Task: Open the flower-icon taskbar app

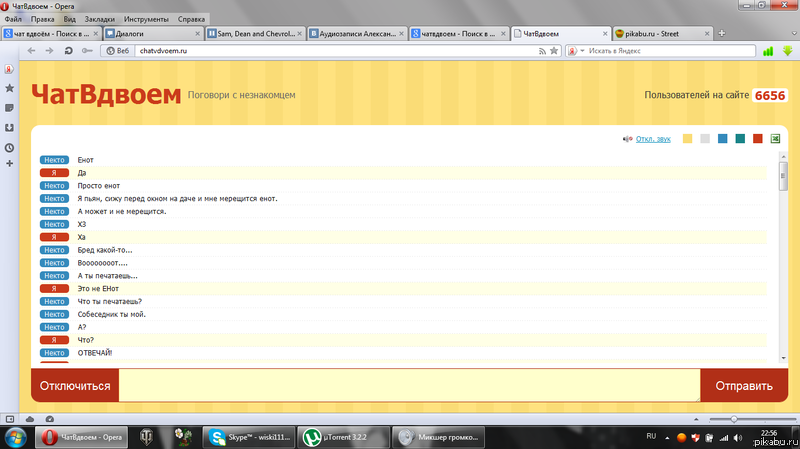Action: coord(183,437)
